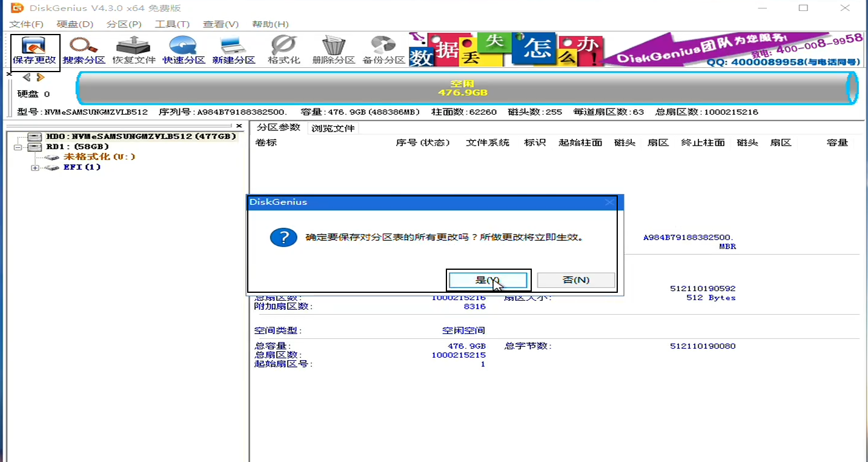The image size is (868, 462).
Task: Click the 空闲空间 space type value
Action: [x=463, y=330]
